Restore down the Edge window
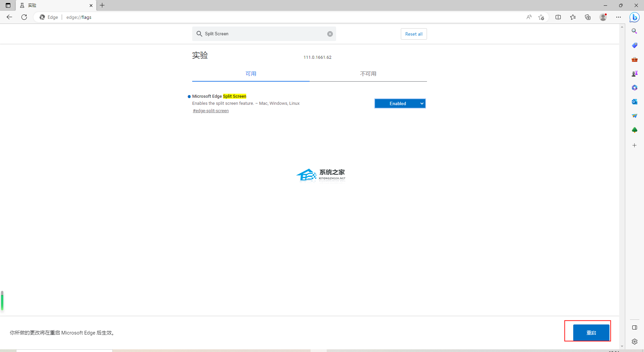This screenshot has height=352, width=644. 621,5
